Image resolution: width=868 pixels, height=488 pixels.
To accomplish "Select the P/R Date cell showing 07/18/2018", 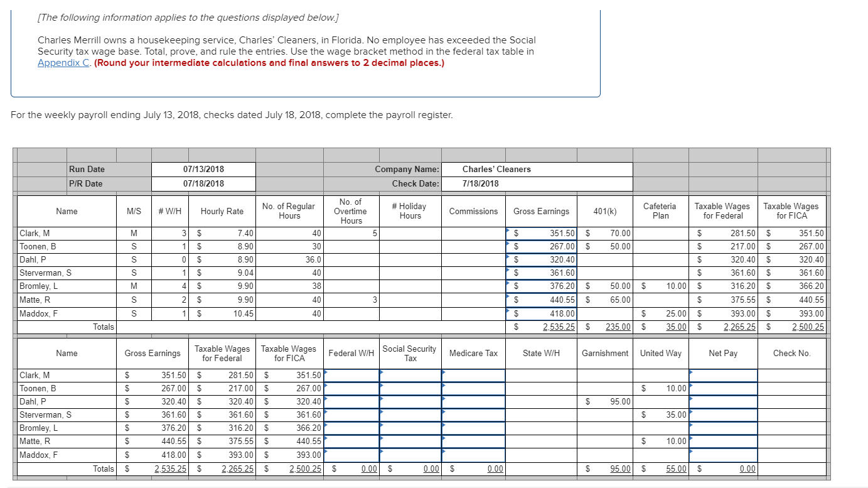I will point(203,183).
